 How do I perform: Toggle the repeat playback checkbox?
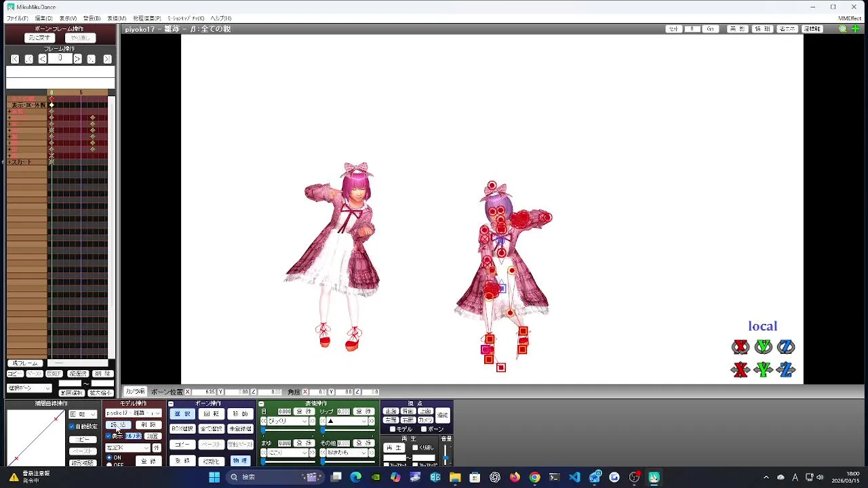(x=415, y=447)
